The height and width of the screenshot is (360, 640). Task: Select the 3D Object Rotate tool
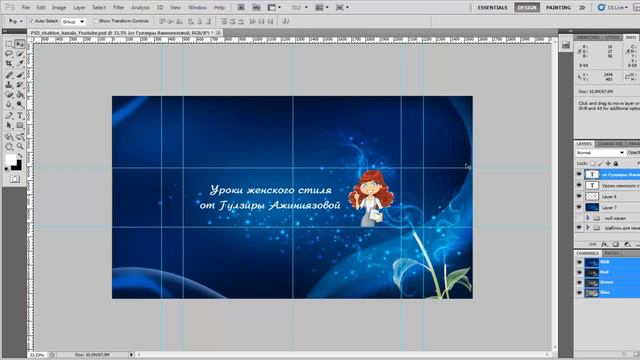9,137
